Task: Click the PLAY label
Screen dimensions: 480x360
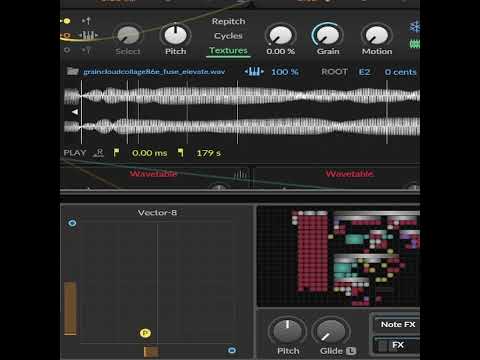Action: click(x=75, y=153)
